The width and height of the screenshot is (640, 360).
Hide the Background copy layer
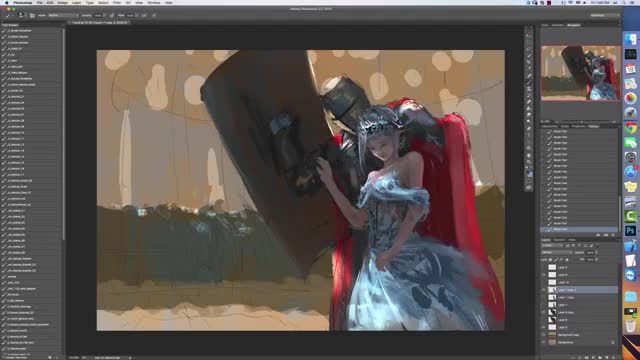544,335
